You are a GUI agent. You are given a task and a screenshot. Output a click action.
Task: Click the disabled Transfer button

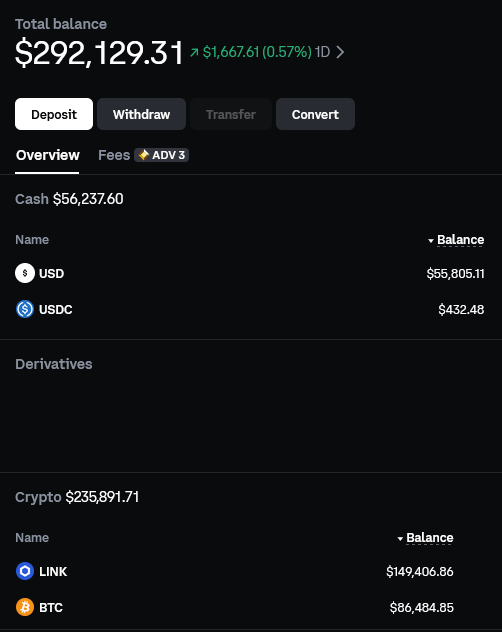click(x=231, y=114)
